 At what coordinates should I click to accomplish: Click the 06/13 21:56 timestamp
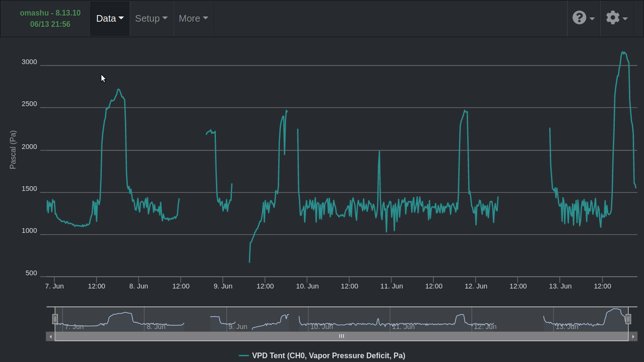pos(50,25)
